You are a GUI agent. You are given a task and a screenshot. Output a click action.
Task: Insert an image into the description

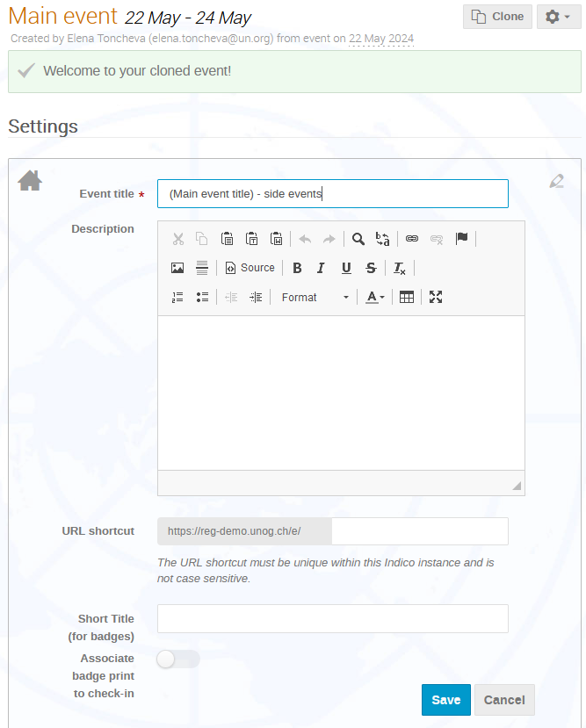pos(177,268)
